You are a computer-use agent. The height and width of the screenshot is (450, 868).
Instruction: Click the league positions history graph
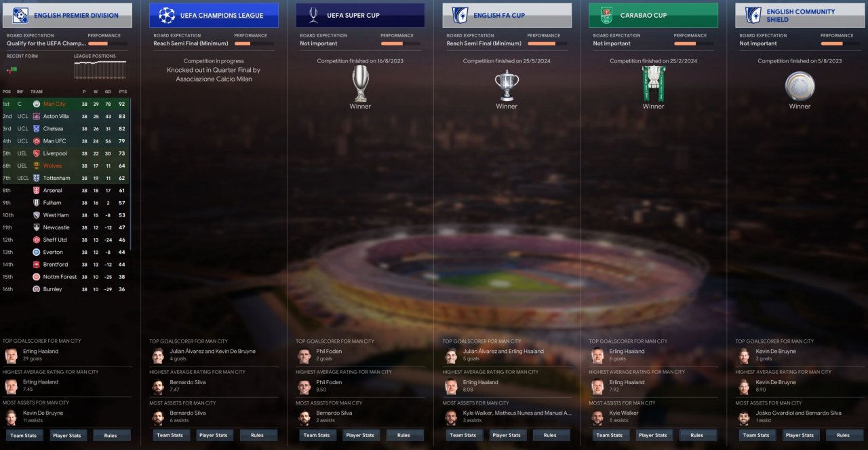(x=100, y=69)
